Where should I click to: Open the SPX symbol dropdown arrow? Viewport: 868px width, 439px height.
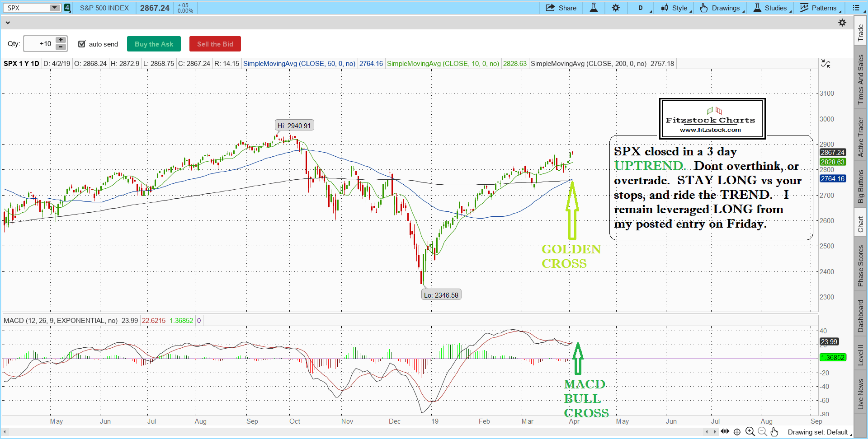click(54, 8)
